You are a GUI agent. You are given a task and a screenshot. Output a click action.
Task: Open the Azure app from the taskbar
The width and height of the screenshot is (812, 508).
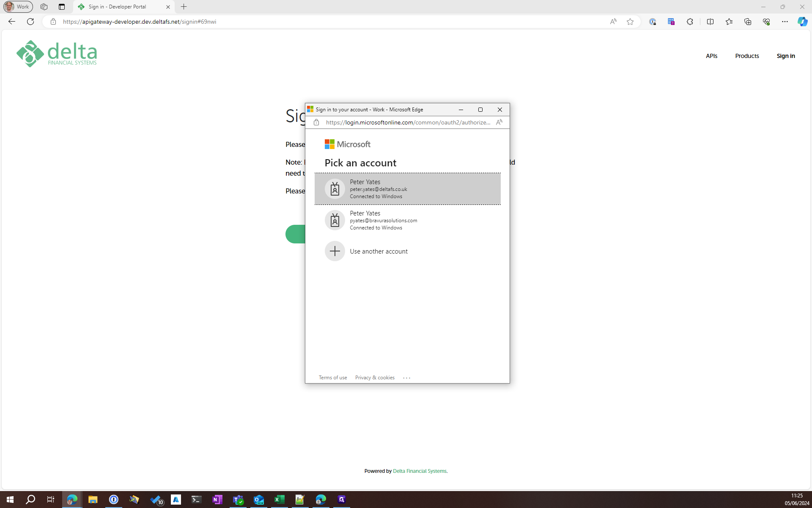[176, 500]
